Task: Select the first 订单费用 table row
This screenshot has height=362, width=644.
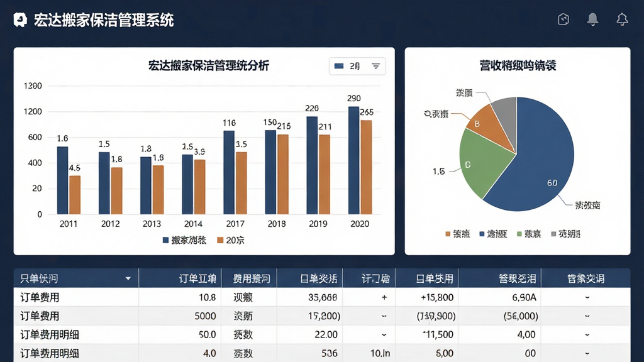Action: [322, 297]
